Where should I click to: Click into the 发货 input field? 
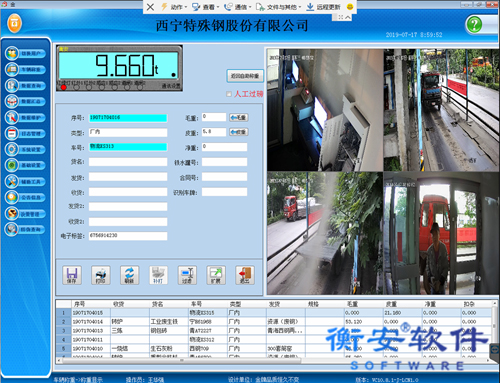128,177
